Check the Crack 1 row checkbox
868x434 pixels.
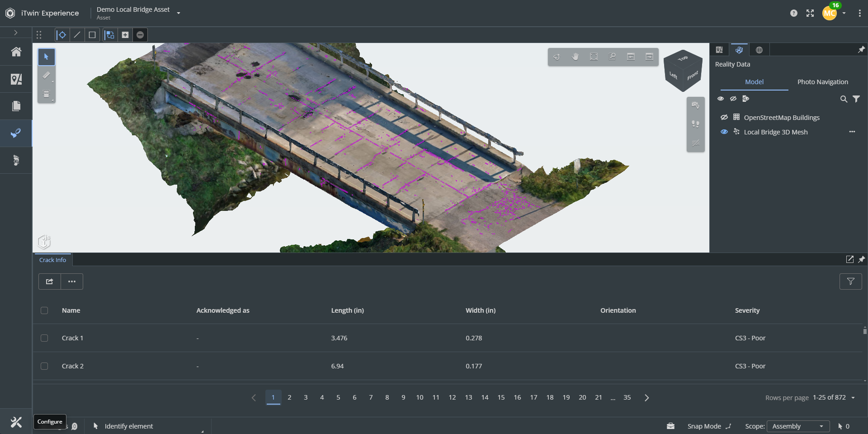click(44, 338)
